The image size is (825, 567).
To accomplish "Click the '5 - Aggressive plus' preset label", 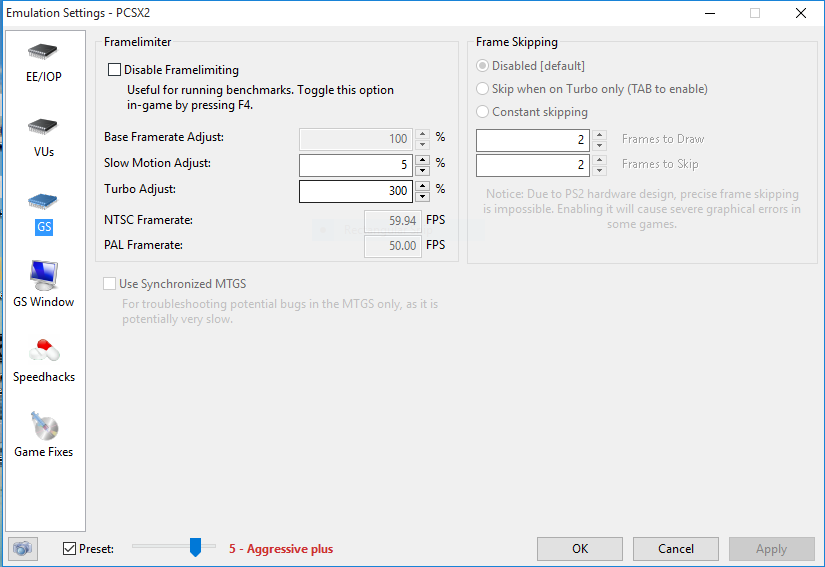I will pos(281,549).
